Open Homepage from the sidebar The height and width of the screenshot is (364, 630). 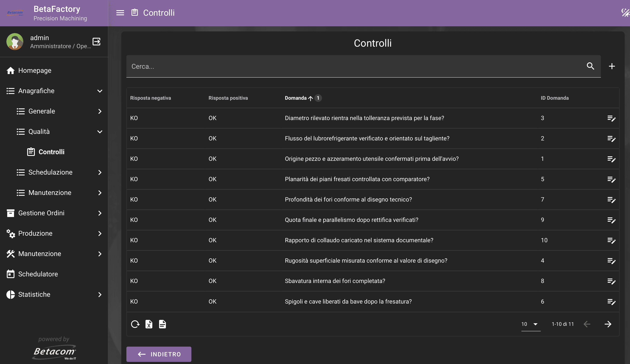(34, 70)
